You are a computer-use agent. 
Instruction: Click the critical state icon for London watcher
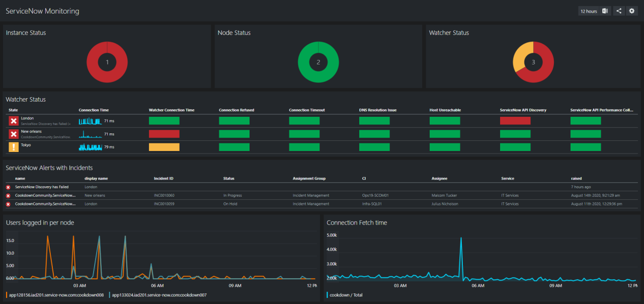point(14,121)
